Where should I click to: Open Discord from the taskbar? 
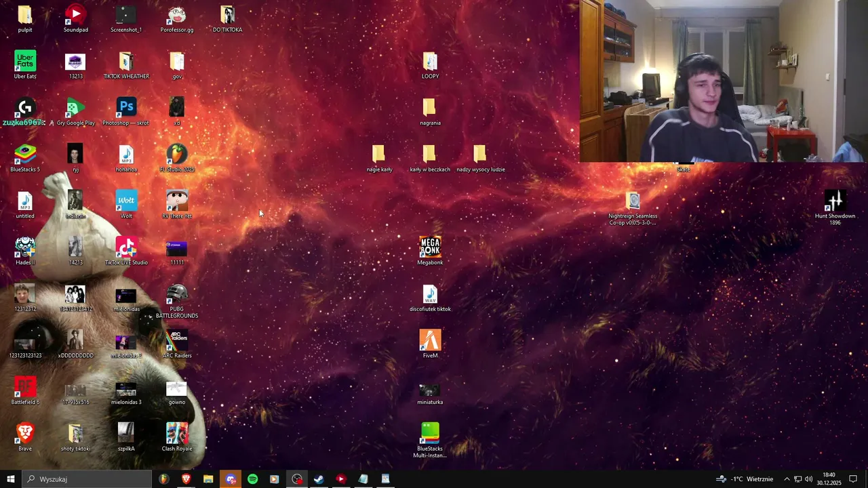231,479
